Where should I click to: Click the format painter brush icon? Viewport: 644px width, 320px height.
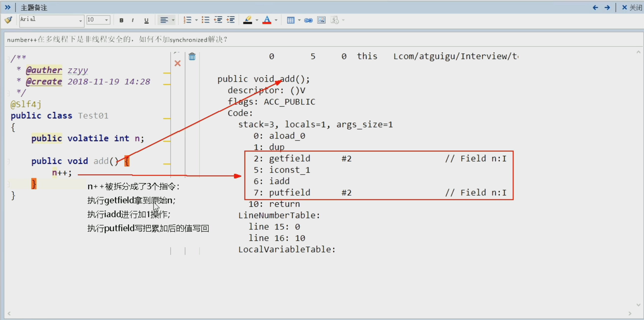[8, 20]
